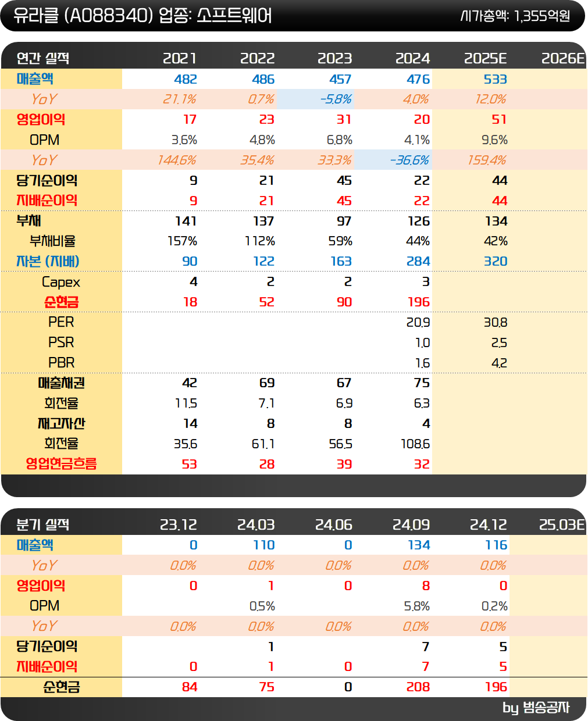Select the 2025E PER value 30.8
The height and width of the screenshot is (721, 588).
(x=496, y=323)
